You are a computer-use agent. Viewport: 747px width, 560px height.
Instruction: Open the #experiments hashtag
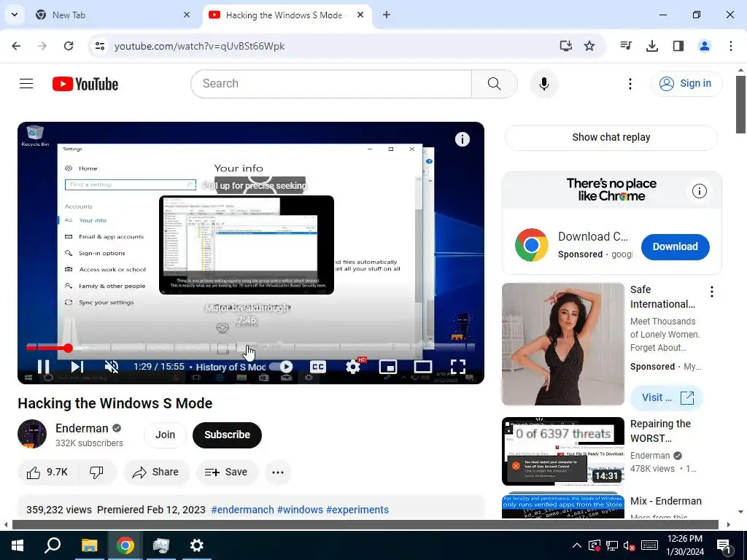click(x=357, y=510)
